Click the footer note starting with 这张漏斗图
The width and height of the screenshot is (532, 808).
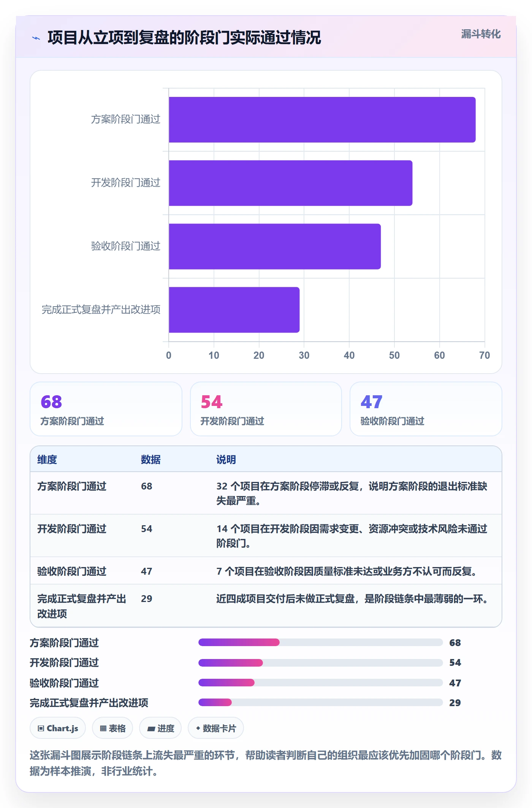pyautogui.click(x=266, y=763)
